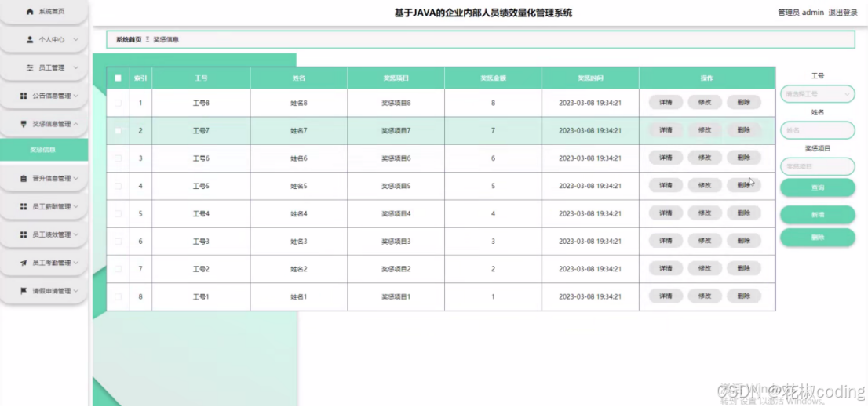The width and height of the screenshot is (868, 407).
Task: Click the grid icon beside 员工薪酬管理
Action: pyautogui.click(x=24, y=206)
